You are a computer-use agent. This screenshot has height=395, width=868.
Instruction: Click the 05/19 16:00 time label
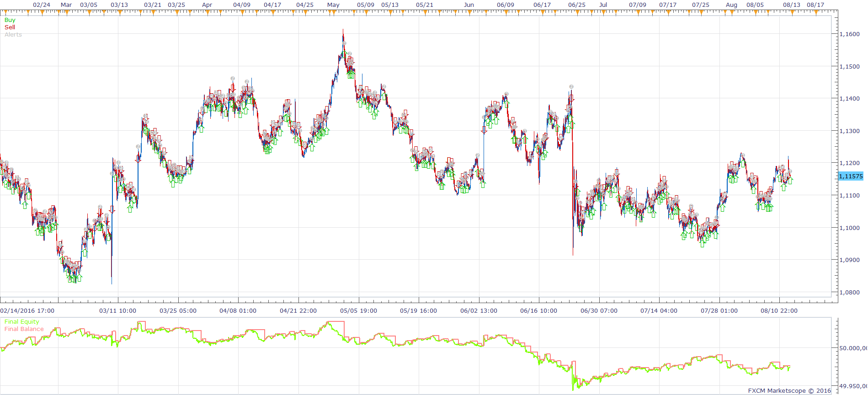(x=418, y=311)
